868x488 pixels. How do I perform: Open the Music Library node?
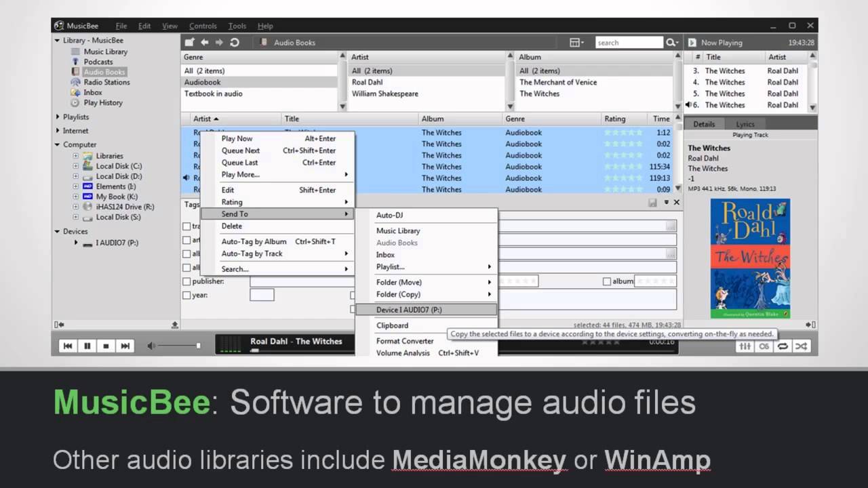point(105,52)
